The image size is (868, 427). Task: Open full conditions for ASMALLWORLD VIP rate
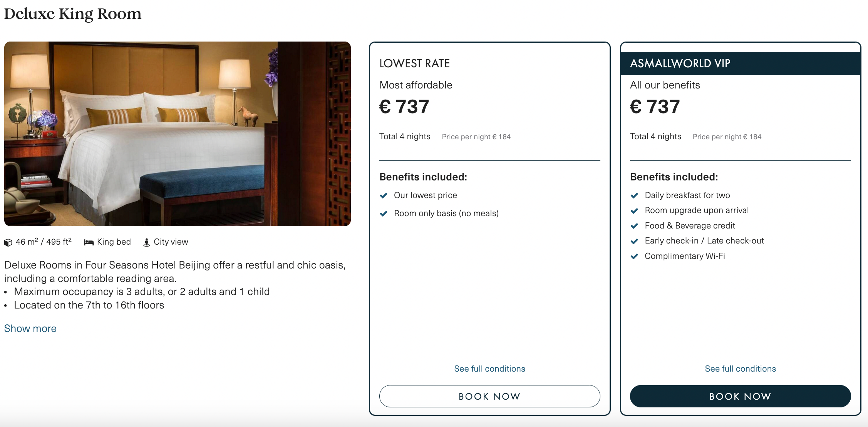pos(740,369)
